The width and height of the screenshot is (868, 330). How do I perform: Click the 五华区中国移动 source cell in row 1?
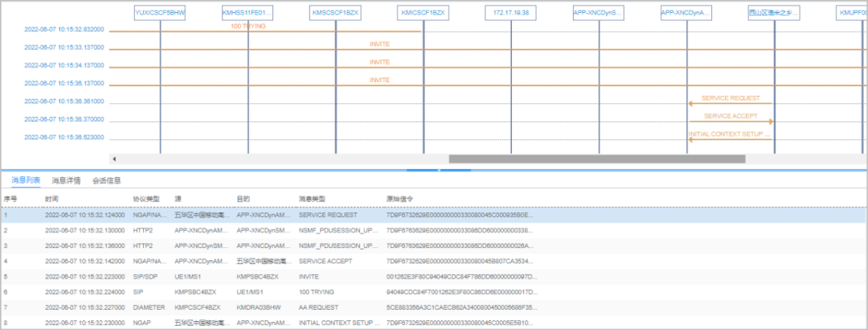[201, 215]
